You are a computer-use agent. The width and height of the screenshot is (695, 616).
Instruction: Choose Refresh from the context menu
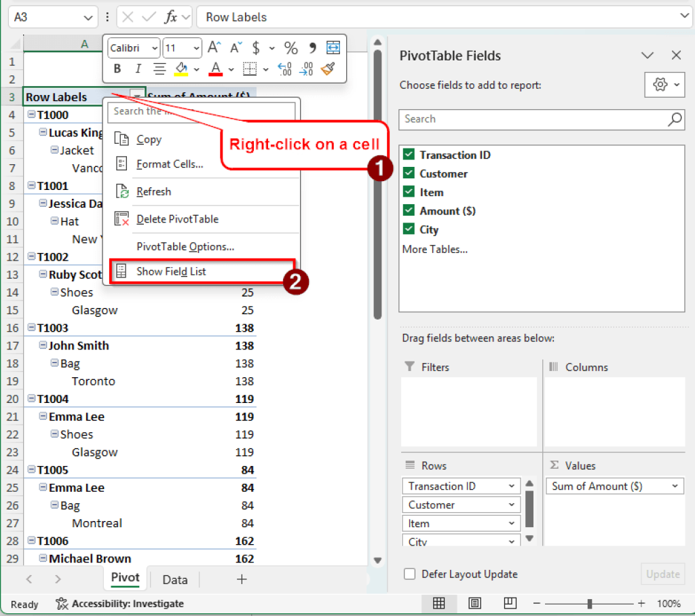[153, 191]
